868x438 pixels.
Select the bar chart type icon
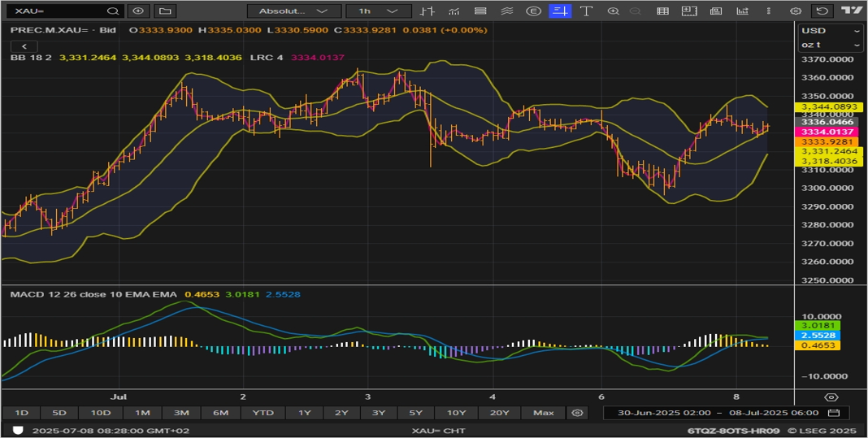[x=426, y=11]
